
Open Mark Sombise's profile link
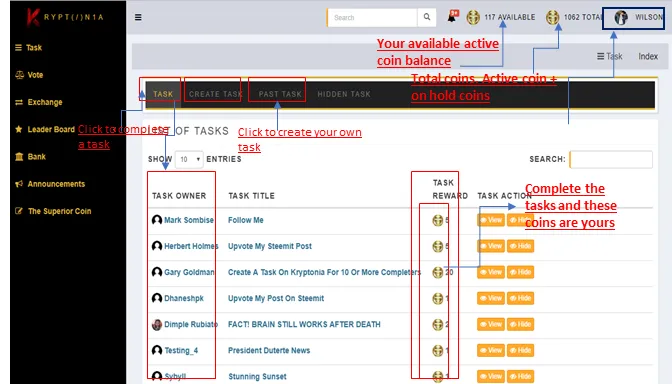(189, 220)
